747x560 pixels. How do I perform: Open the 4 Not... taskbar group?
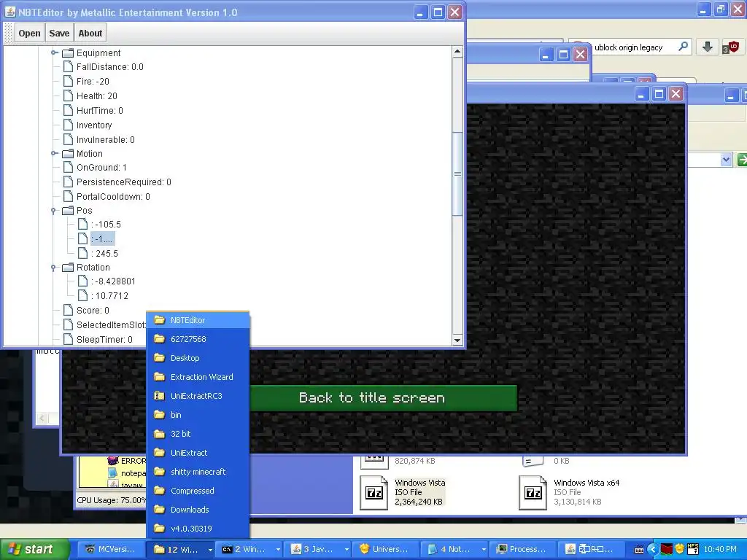tap(456, 550)
